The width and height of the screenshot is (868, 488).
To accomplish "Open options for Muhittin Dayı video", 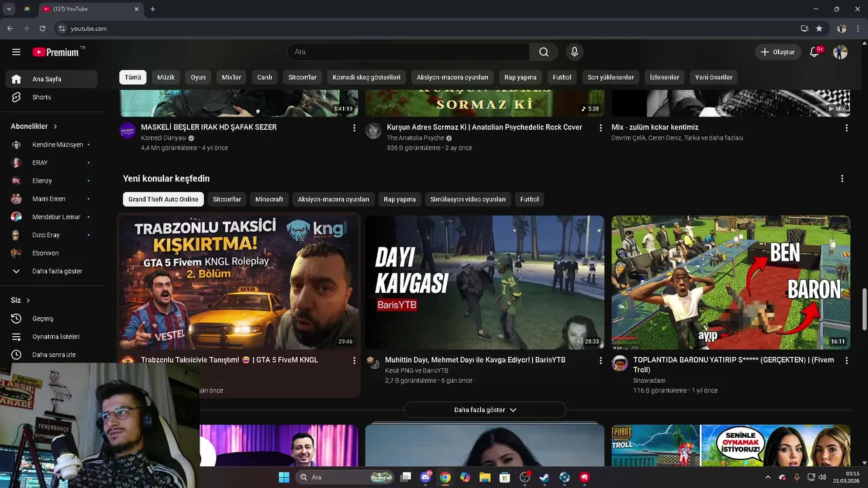I will 600,361.
